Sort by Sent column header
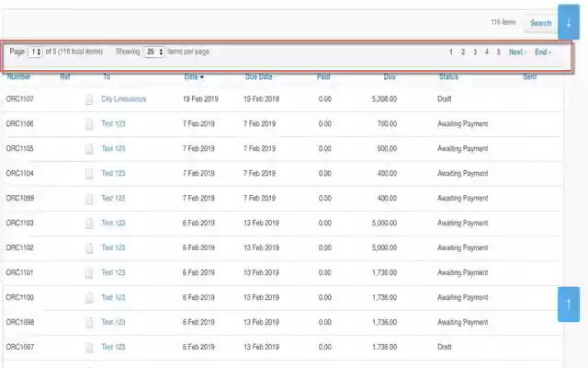Screen dimensions: 588x368 529,77
